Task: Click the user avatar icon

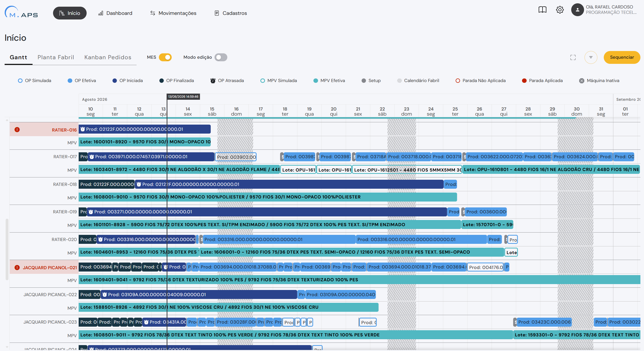Action: (577, 10)
